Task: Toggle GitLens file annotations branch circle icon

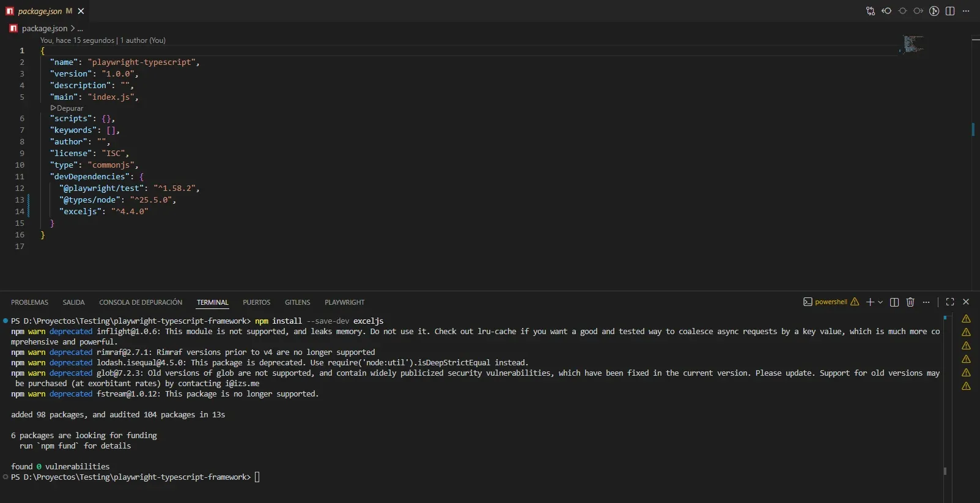Action: coord(934,11)
